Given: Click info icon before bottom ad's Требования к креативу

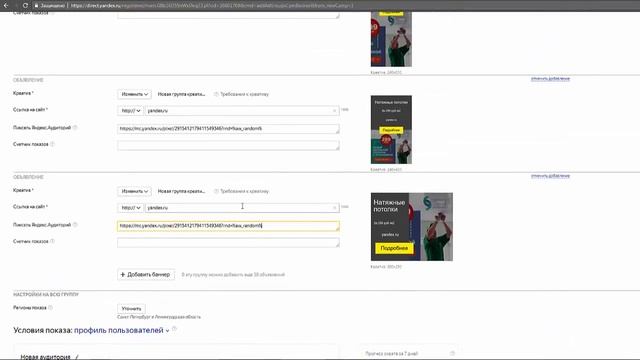Looking at the screenshot, I should [x=216, y=191].
